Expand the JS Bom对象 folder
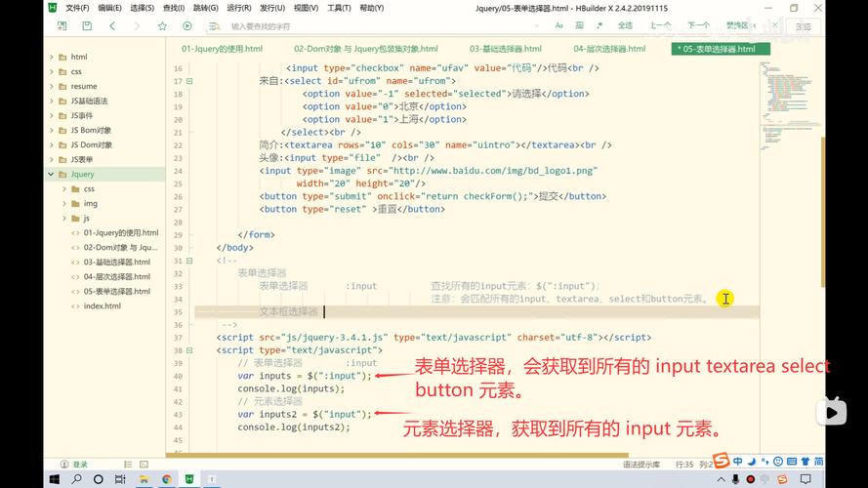Screen dimensions: 868x488 pos(52,130)
